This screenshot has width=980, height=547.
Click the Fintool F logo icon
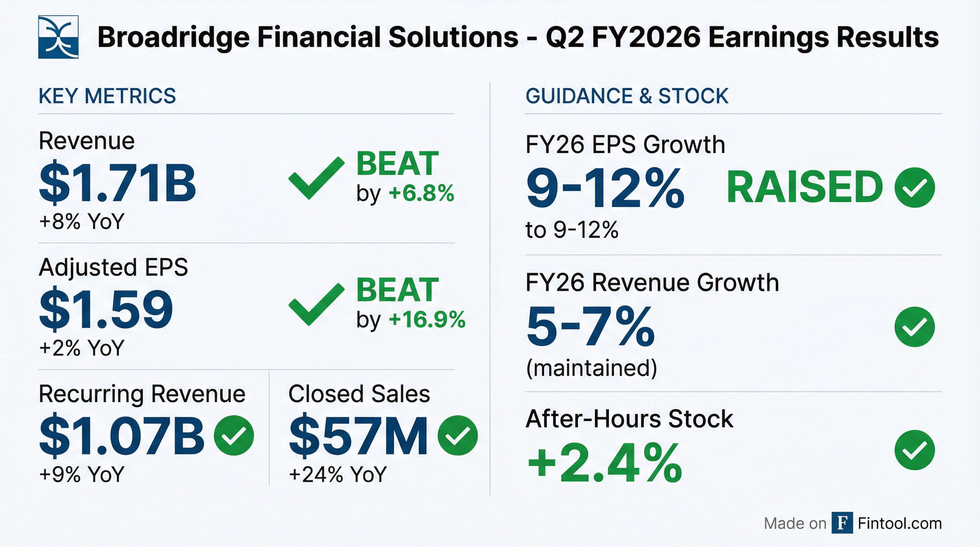pos(842,523)
